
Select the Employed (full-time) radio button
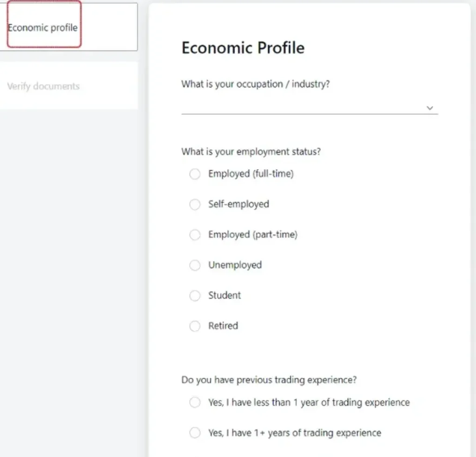point(195,174)
